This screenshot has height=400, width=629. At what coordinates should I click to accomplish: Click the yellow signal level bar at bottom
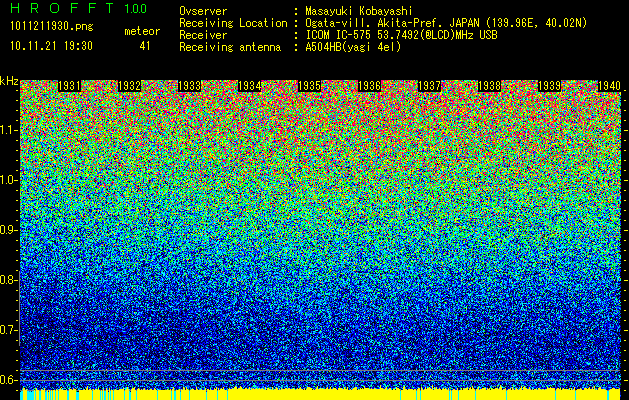[x=320, y=394]
